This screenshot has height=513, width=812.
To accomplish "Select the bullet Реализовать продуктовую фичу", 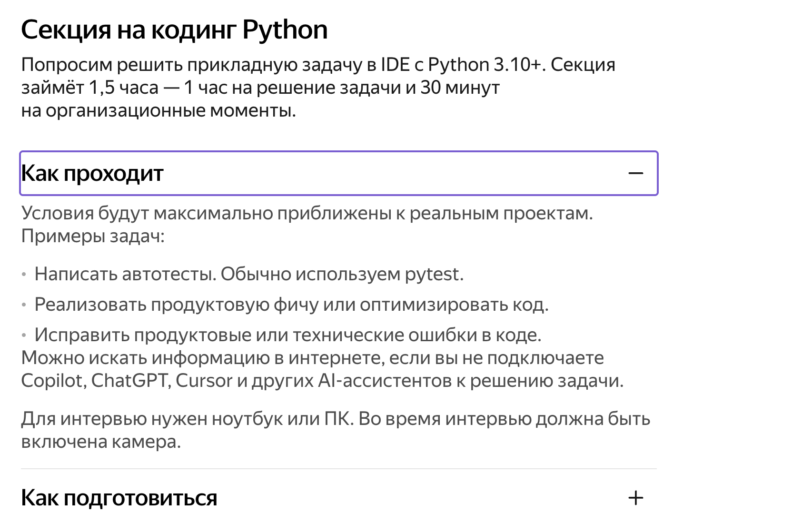I will click(291, 305).
